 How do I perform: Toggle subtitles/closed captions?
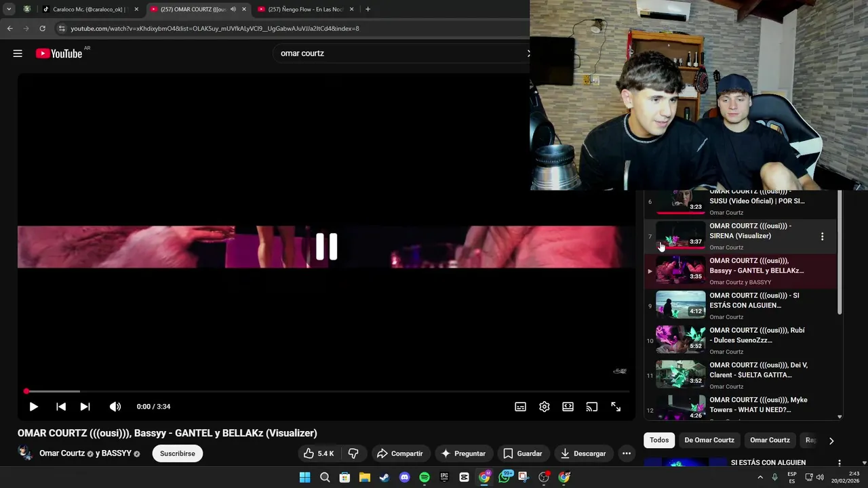pos(520,407)
